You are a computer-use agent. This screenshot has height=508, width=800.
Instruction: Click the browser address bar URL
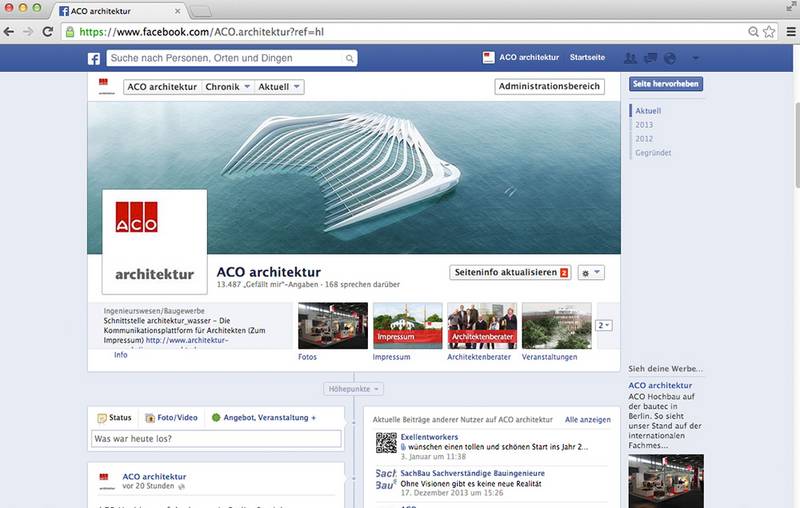(202, 32)
